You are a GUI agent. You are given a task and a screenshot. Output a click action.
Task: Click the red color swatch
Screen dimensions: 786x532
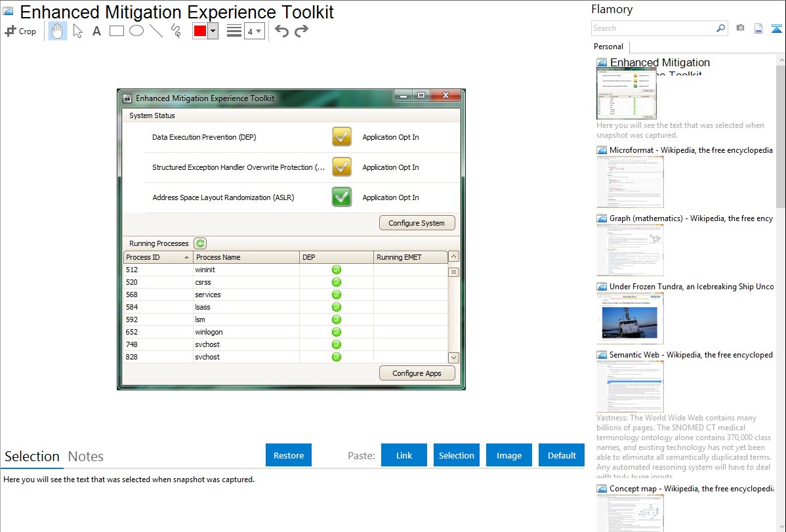coord(200,31)
